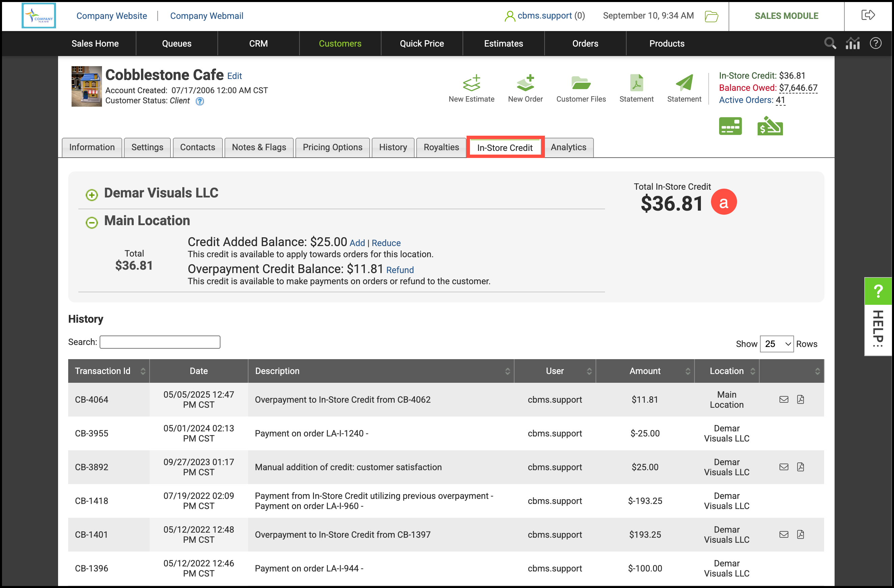Click the Refund link for overpayment credit

tap(400, 270)
